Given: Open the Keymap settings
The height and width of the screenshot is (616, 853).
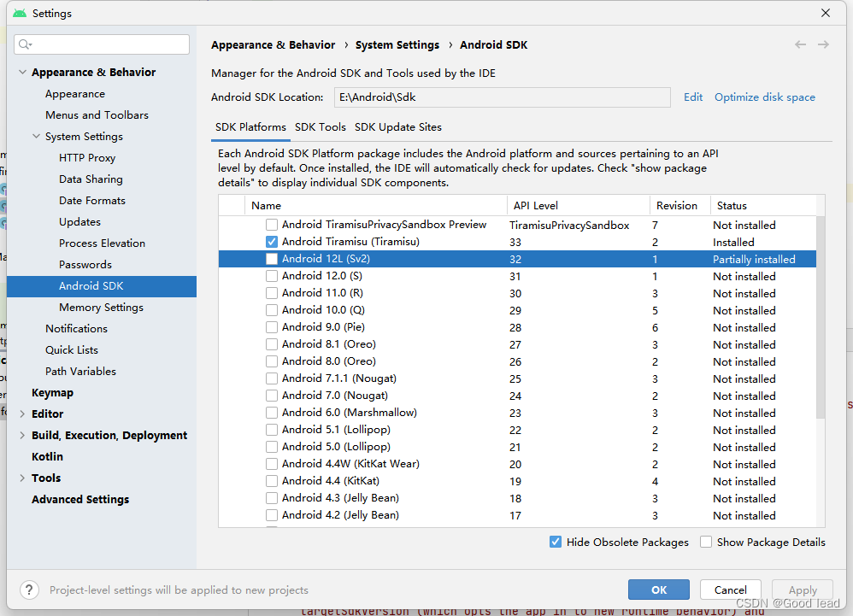Looking at the screenshot, I should [52, 392].
